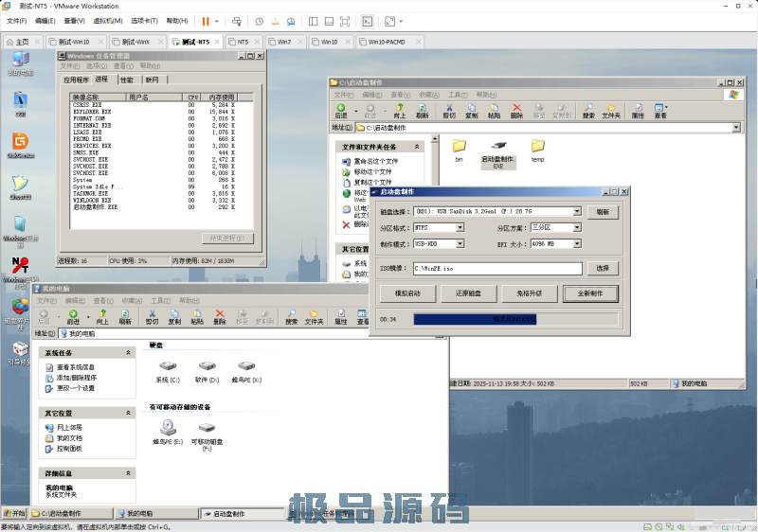Viewport: 758px width, 532px height.
Task: Click the 模拟启动 button
Action: (407, 293)
